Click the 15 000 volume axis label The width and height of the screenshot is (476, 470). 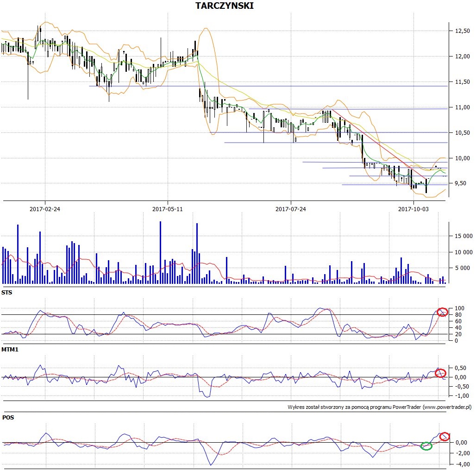click(x=463, y=236)
